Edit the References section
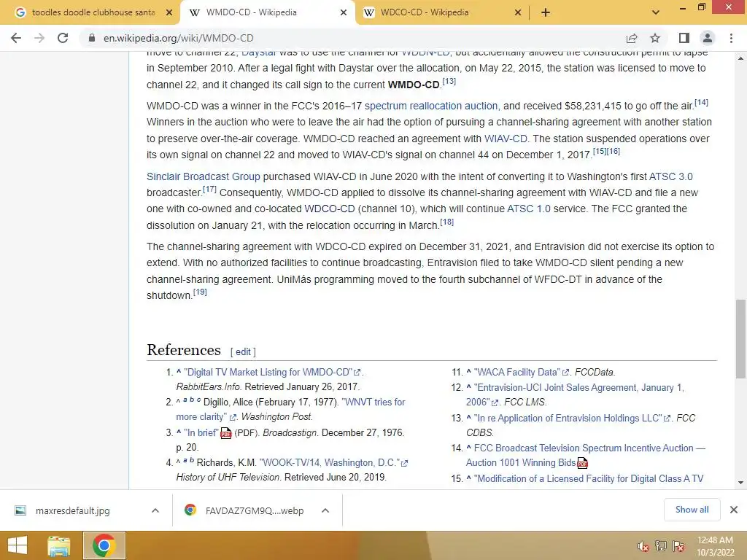The width and height of the screenshot is (747, 560). [x=243, y=352]
